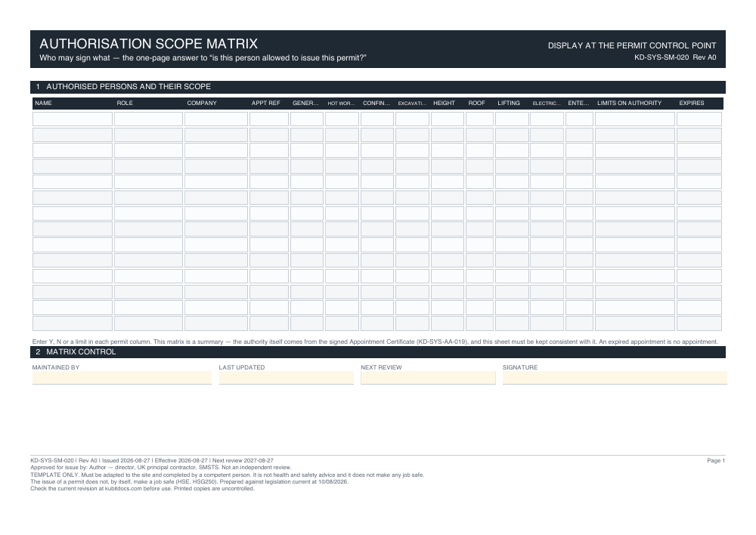Click the Last Updated input field
This screenshot has width=756, height=535.
287,378
